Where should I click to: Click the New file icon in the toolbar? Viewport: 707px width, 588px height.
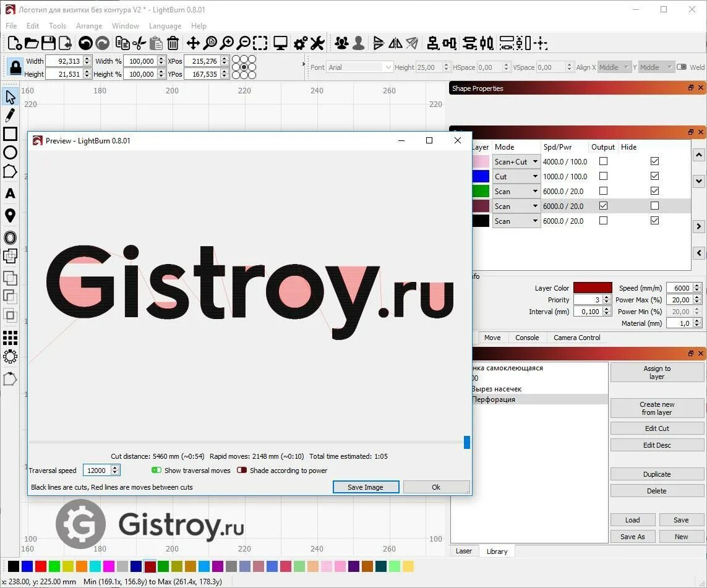(14, 43)
